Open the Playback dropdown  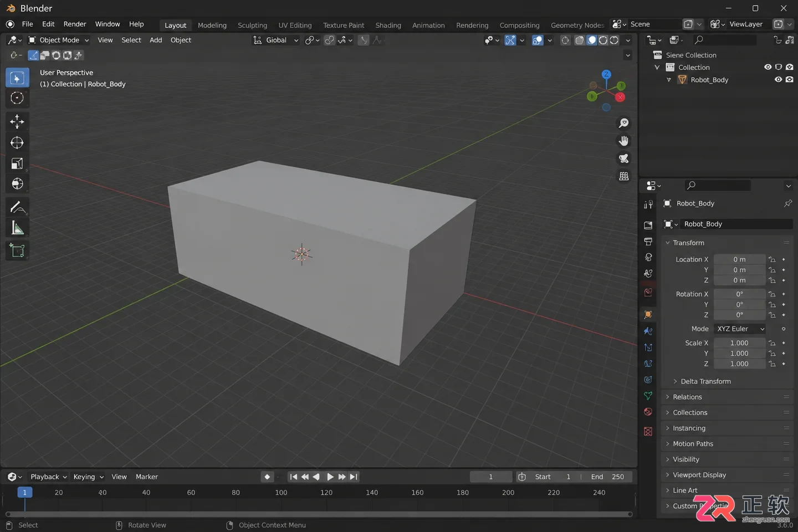(x=49, y=477)
